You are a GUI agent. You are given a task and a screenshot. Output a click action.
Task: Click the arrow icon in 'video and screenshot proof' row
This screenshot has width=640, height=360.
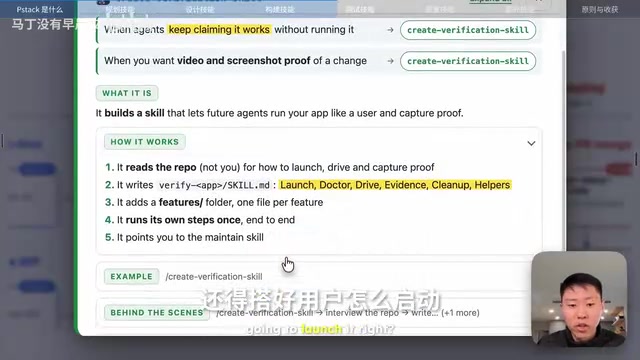pos(390,61)
